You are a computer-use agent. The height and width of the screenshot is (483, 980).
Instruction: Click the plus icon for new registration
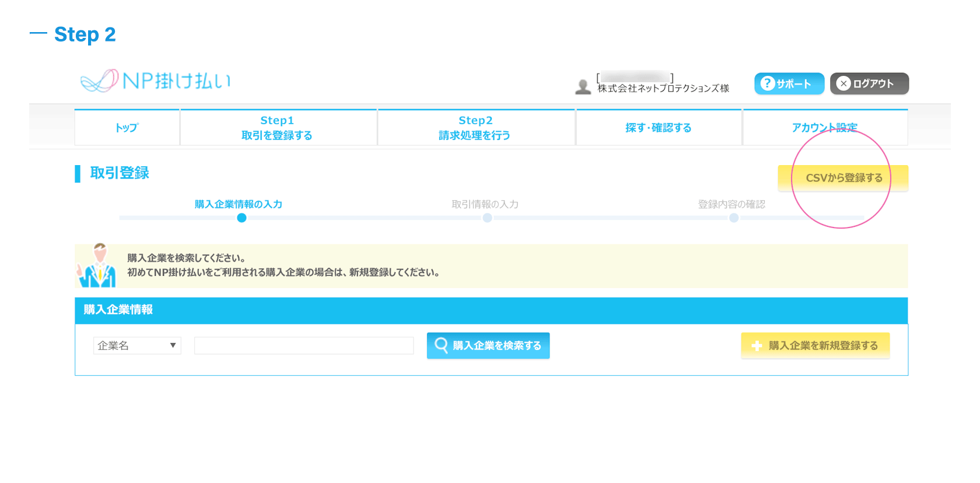(x=757, y=346)
